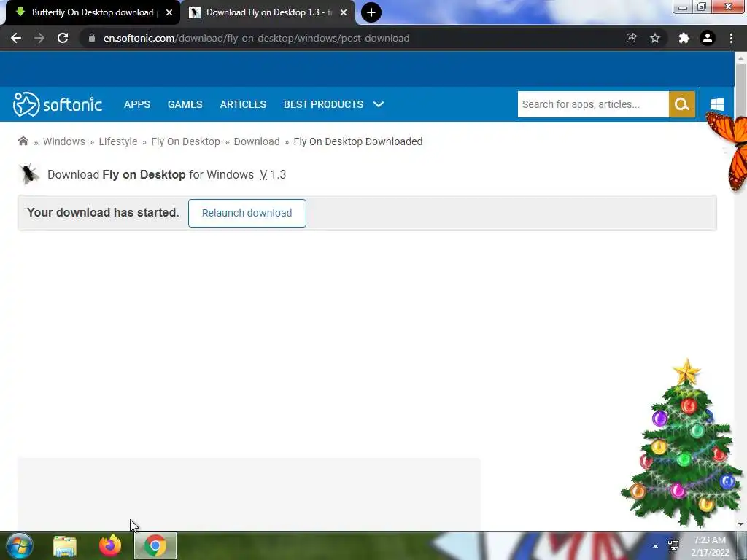Launch Firefox from taskbar
Image resolution: width=747 pixels, height=560 pixels.
pyautogui.click(x=110, y=545)
